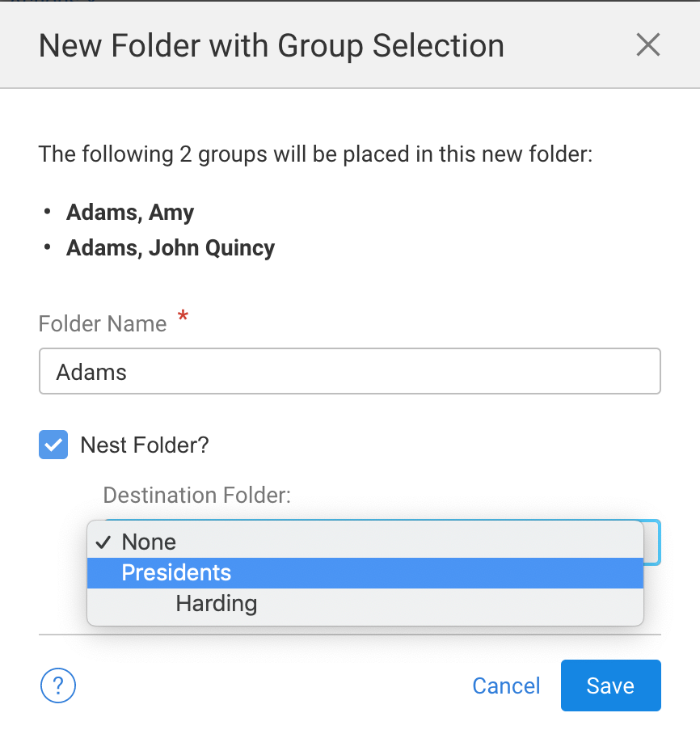This screenshot has width=700, height=734.
Task: Click the "Destination Folder:" label
Action: [196, 495]
